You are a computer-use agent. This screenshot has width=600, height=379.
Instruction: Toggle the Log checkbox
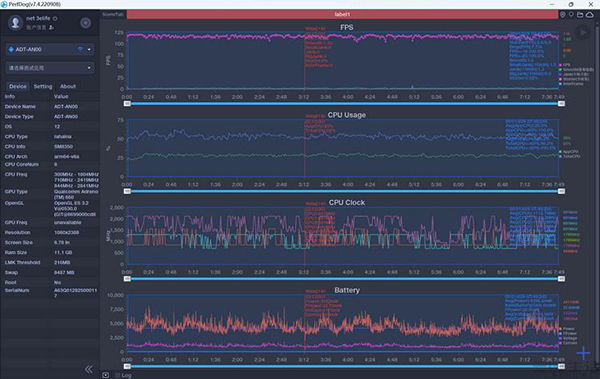[x=117, y=375]
